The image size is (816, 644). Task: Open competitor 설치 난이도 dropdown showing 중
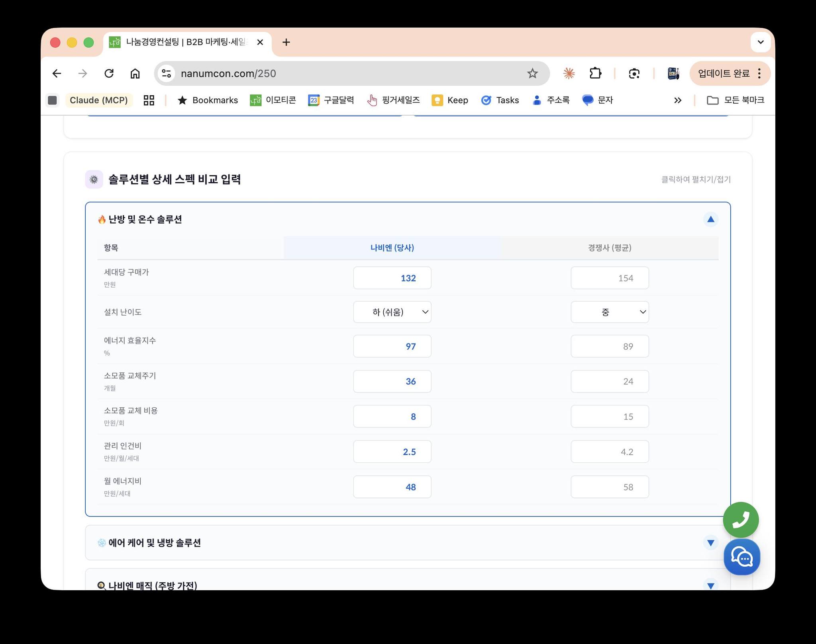[609, 312]
